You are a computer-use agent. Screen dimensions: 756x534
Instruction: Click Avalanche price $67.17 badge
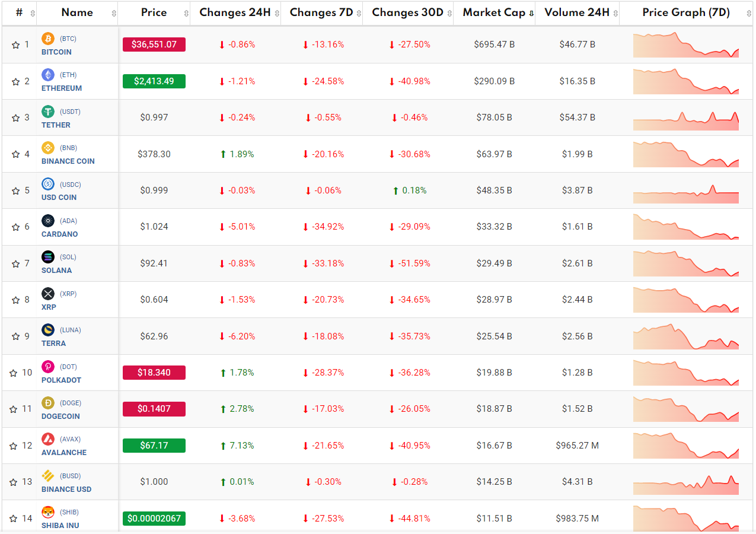(x=154, y=446)
